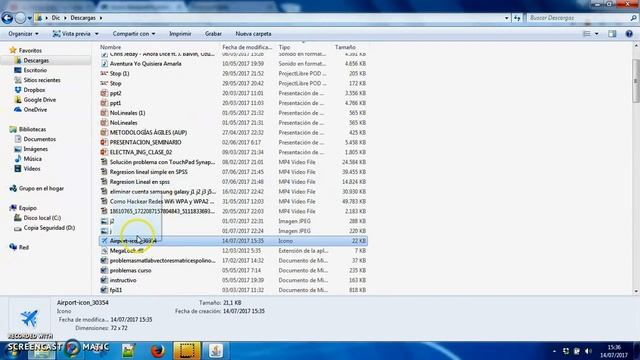
Task: Select file eliminar cuenta samsung galaxy
Action: (162, 191)
